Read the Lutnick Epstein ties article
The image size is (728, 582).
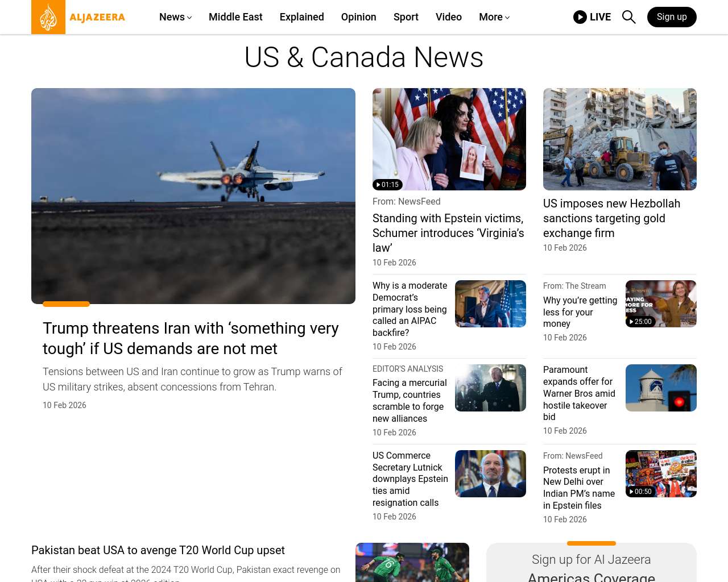pyautogui.click(x=410, y=479)
